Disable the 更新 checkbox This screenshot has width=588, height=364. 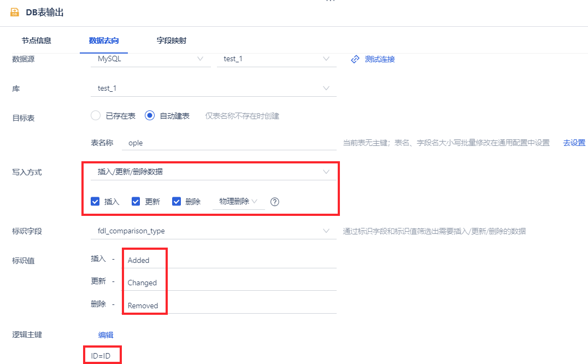pyautogui.click(x=136, y=201)
